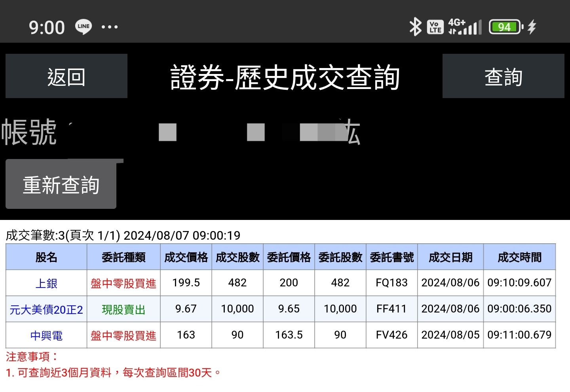570x392 pixels.
Task: Open the 元大美債20正2 stock link
Action: [45, 309]
